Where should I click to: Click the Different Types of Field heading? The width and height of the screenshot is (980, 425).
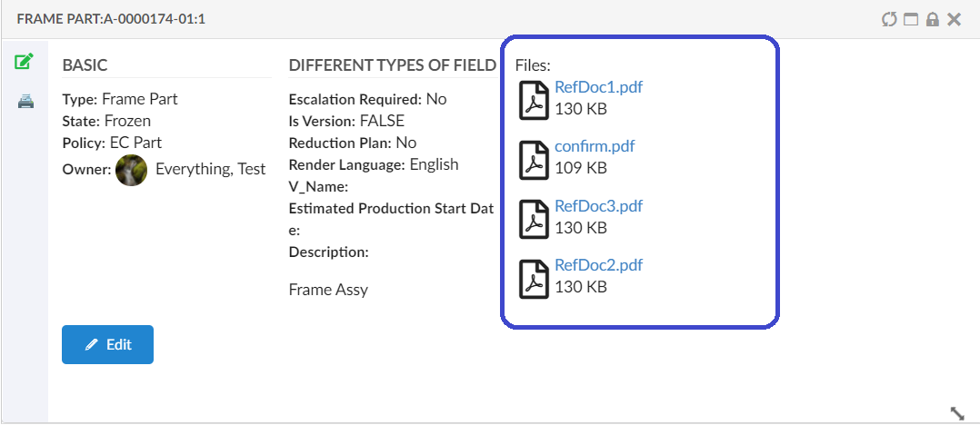pos(392,65)
